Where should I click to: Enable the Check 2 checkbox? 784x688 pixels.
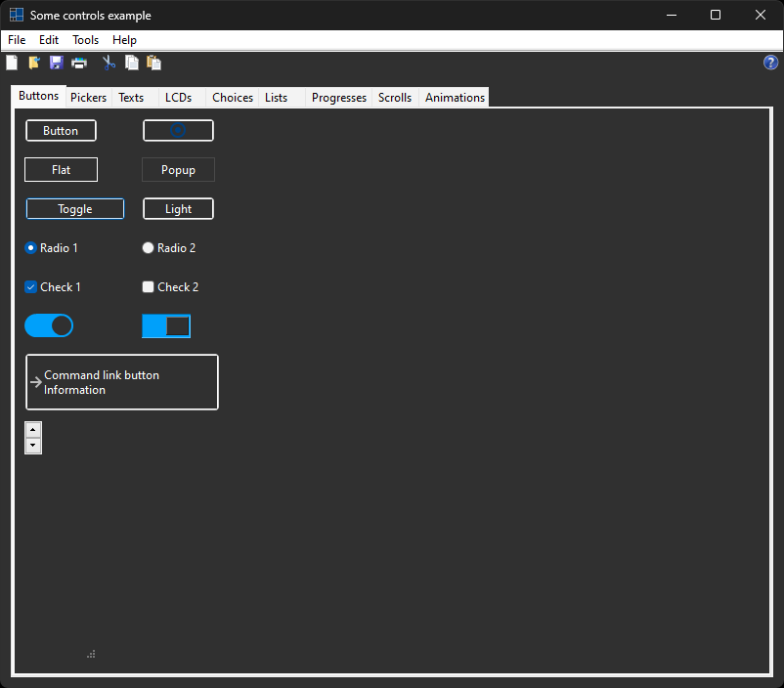(x=149, y=287)
